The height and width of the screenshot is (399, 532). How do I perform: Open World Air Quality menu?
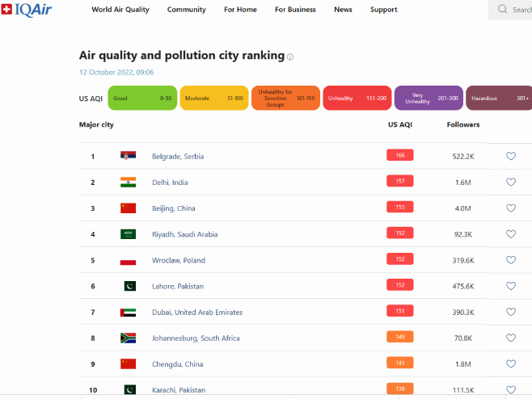tap(120, 10)
